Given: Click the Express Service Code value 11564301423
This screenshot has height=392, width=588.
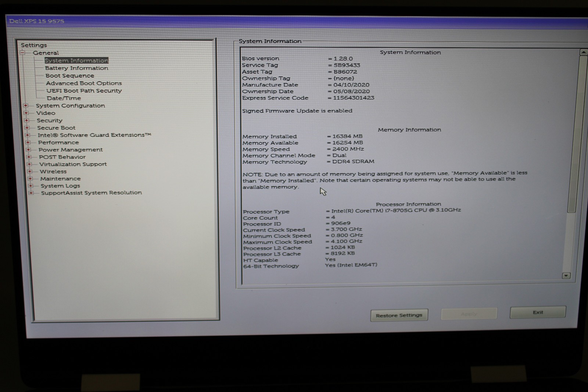Looking at the screenshot, I should coord(354,98).
